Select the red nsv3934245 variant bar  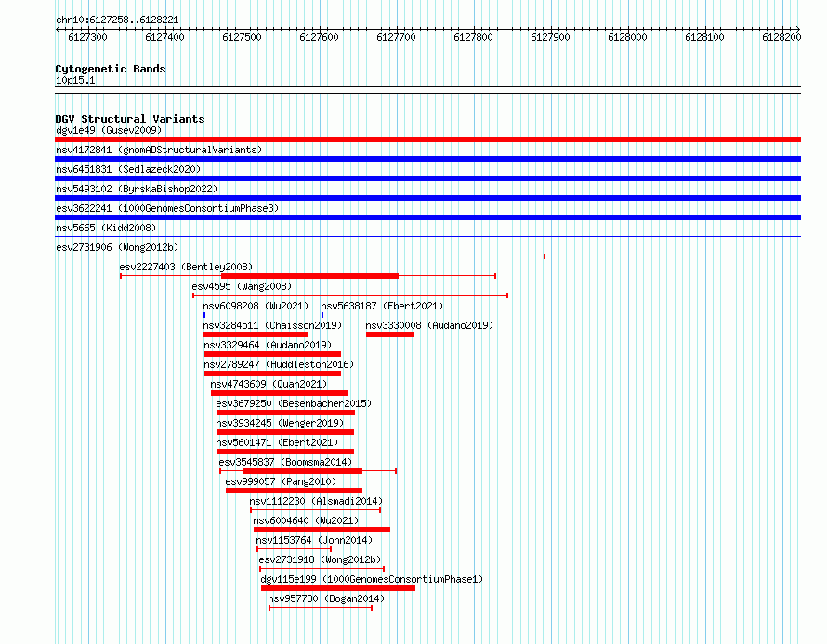(285, 432)
